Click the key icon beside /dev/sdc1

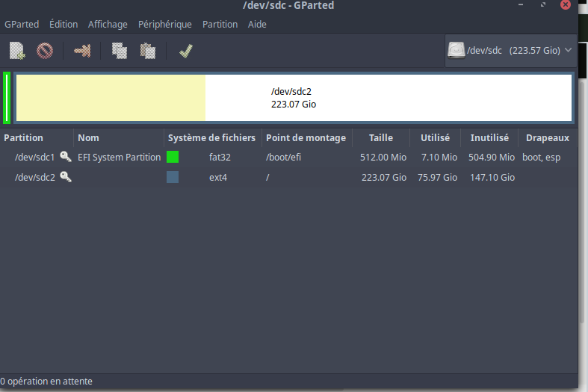[x=66, y=157]
